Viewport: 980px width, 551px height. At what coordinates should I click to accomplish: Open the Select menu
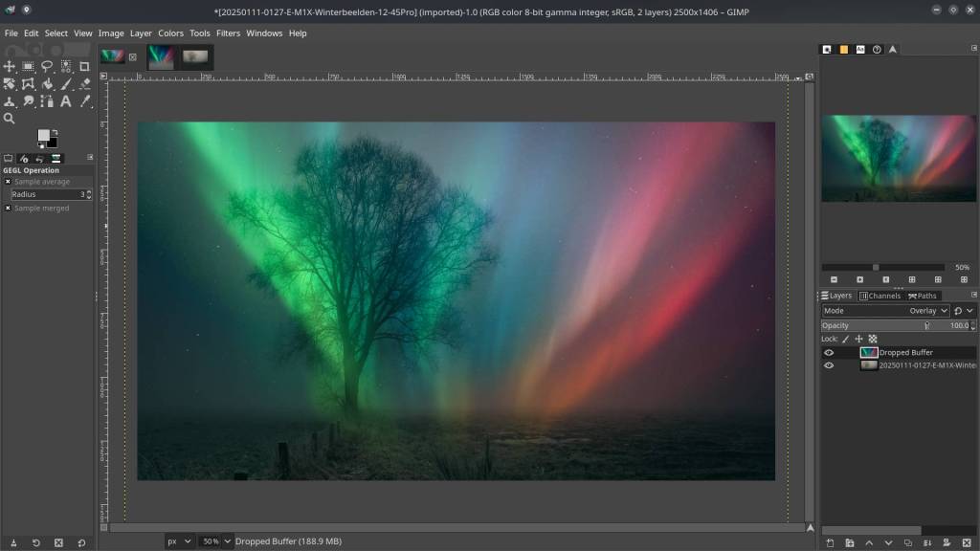(x=56, y=33)
